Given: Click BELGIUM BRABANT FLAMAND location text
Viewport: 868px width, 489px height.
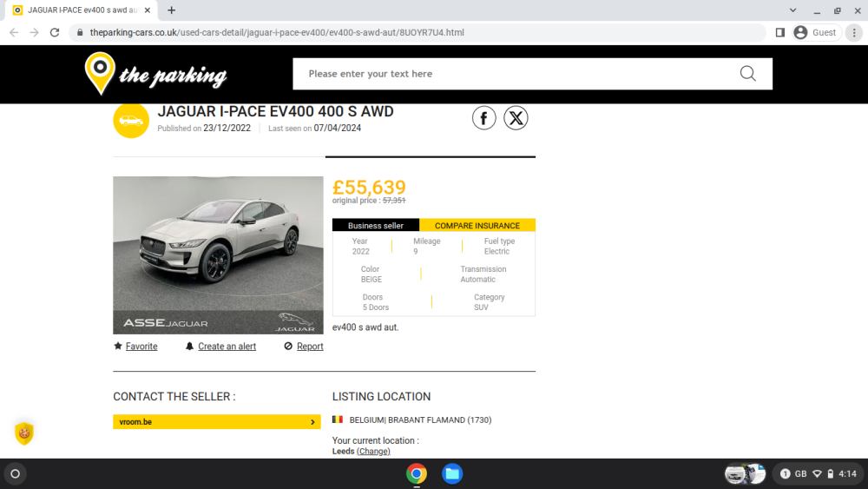Looking at the screenshot, I should point(420,420).
